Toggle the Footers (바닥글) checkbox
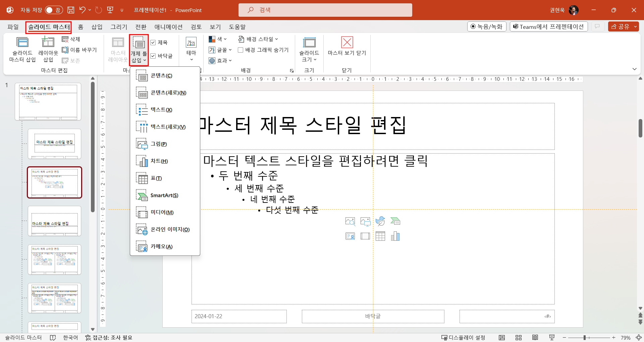Viewport: 644px width, 342px height. tap(153, 56)
